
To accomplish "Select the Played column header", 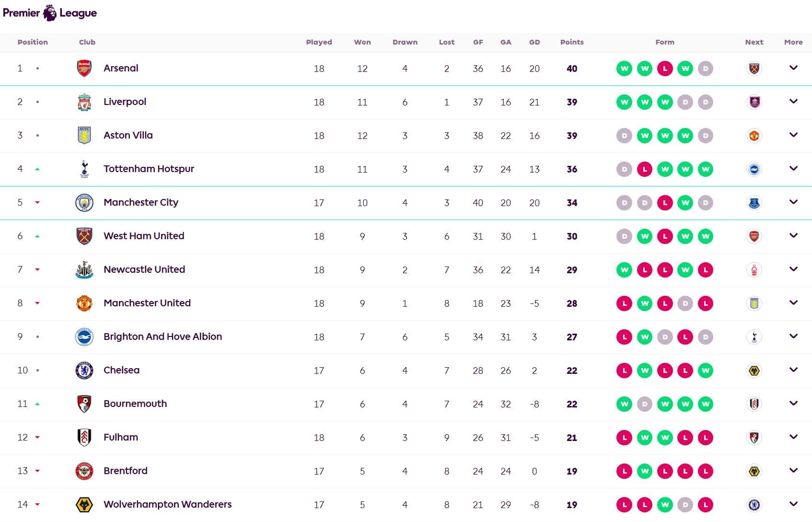I will click(x=319, y=42).
